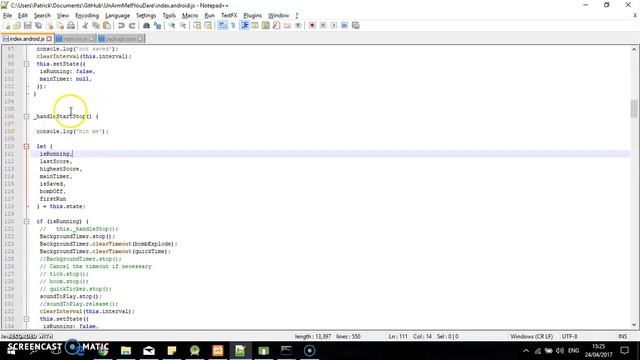
Task: Click the stop macro recording icon
Action: pyautogui.click(x=323, y=26)
